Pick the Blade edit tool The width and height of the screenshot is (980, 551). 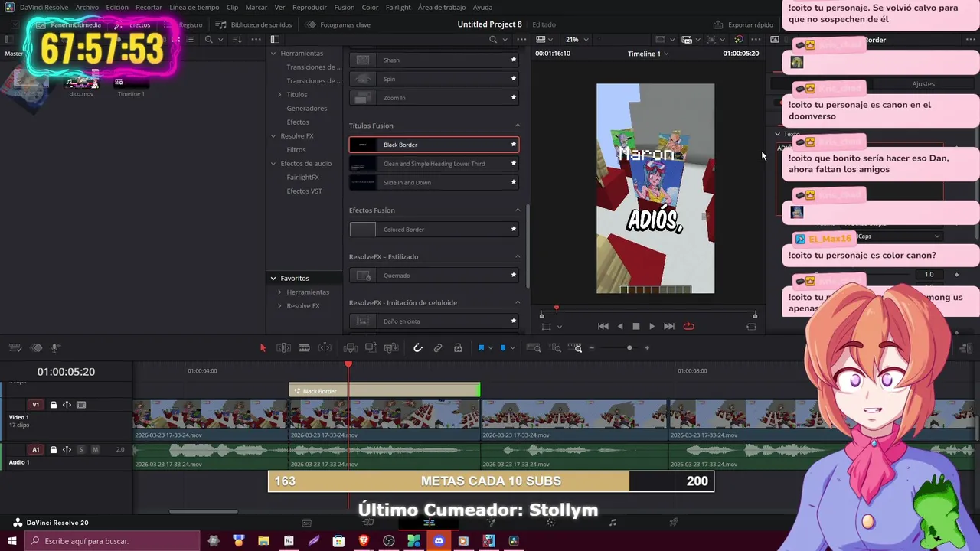click(304, 348)
